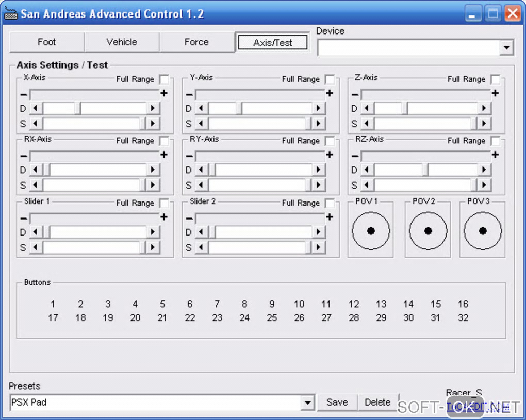
Task: Click the RZ-Axis D slider thumb
Action: (425, 170)
